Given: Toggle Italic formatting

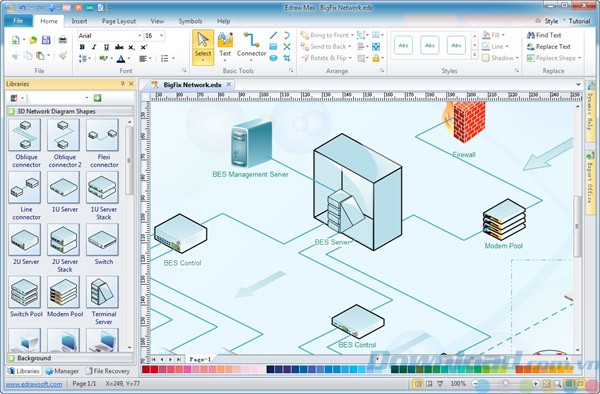Looking at the screenshot, I should point(94,47).
